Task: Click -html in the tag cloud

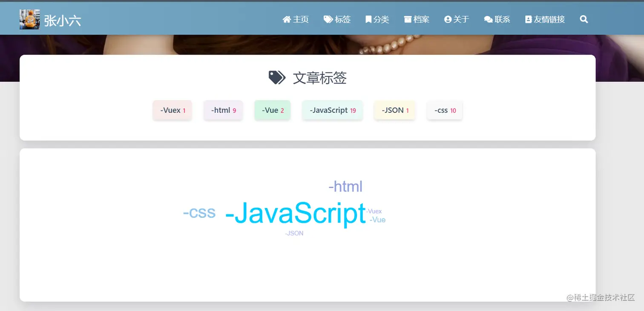Action: pos(345,186)
